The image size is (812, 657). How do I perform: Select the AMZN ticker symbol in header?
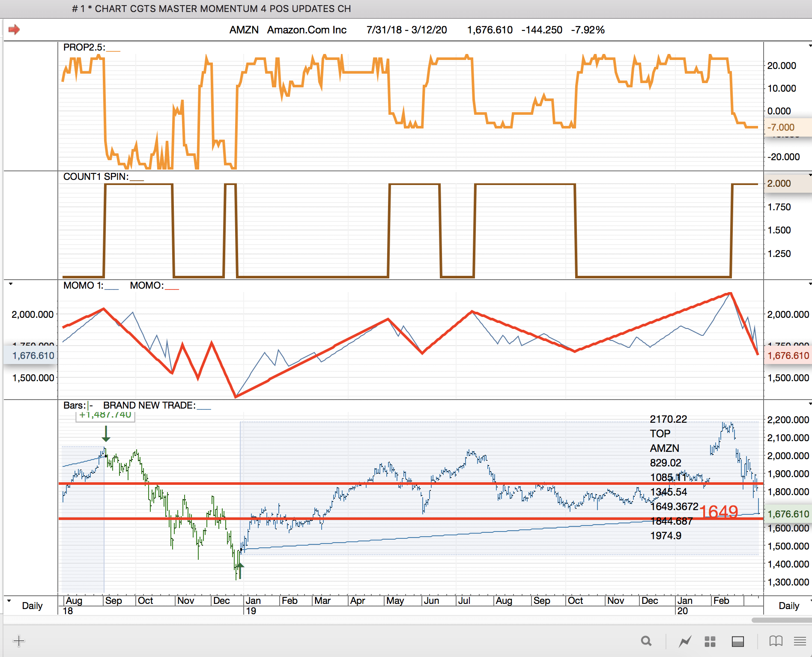244,30
